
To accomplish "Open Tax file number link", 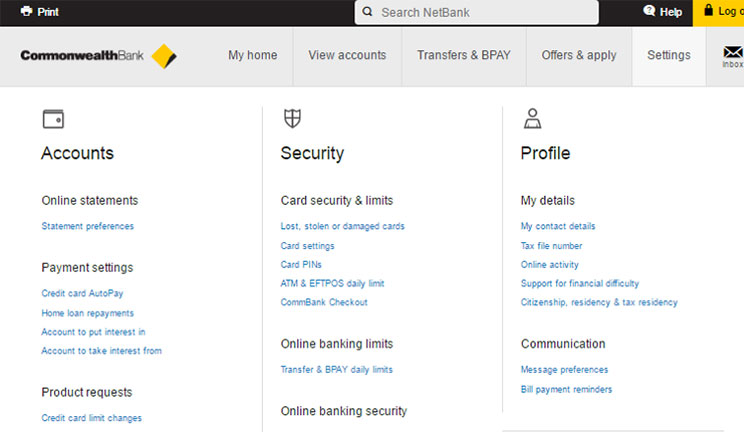I will click(x=551, y=246).
